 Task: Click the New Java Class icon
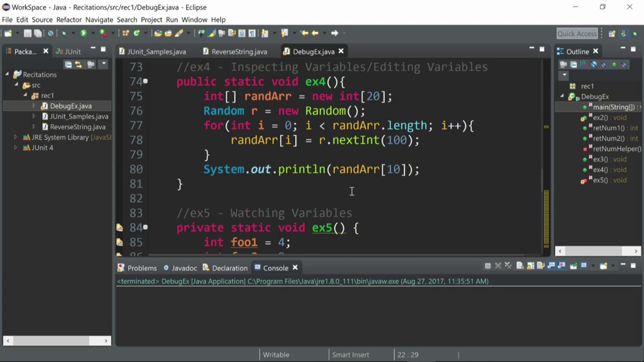click(x=136, y=33)
